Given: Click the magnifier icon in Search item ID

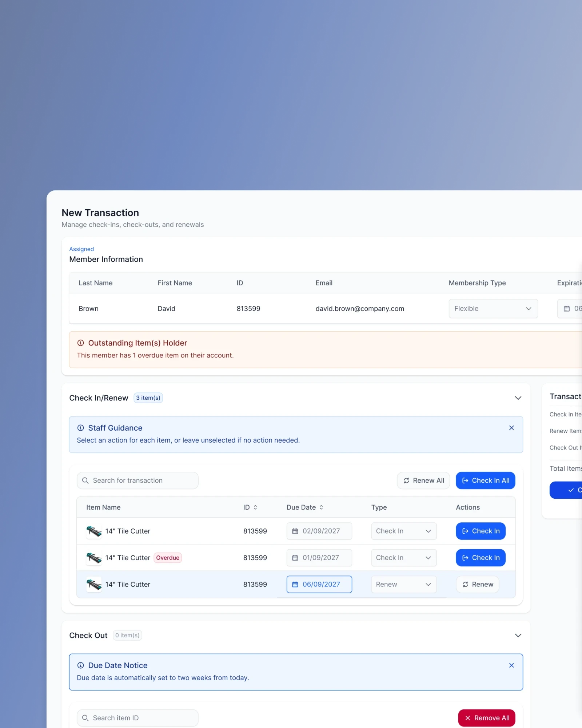Looking at the screenshot, I should (x=85, y=718).
